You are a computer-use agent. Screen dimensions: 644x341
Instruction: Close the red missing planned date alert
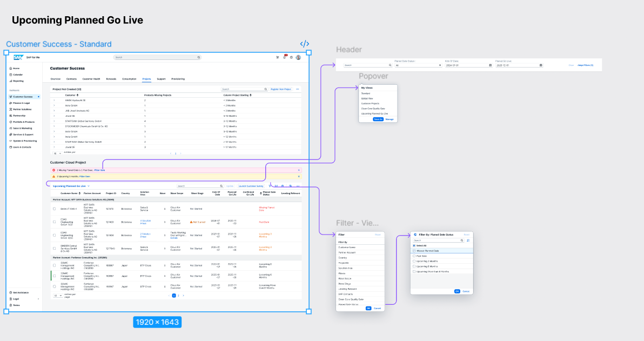click(299, 170)
